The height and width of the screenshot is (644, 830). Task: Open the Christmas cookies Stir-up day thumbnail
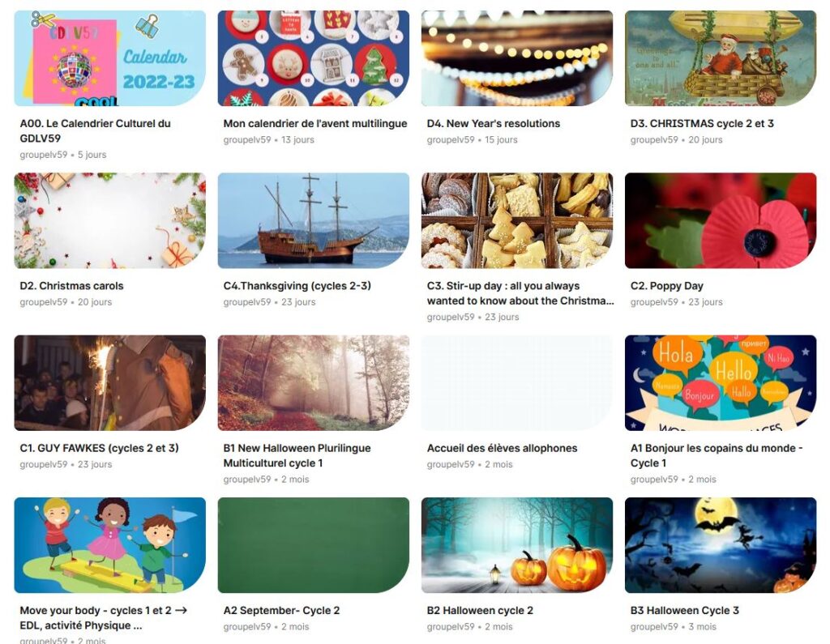[x=517, y=220]
